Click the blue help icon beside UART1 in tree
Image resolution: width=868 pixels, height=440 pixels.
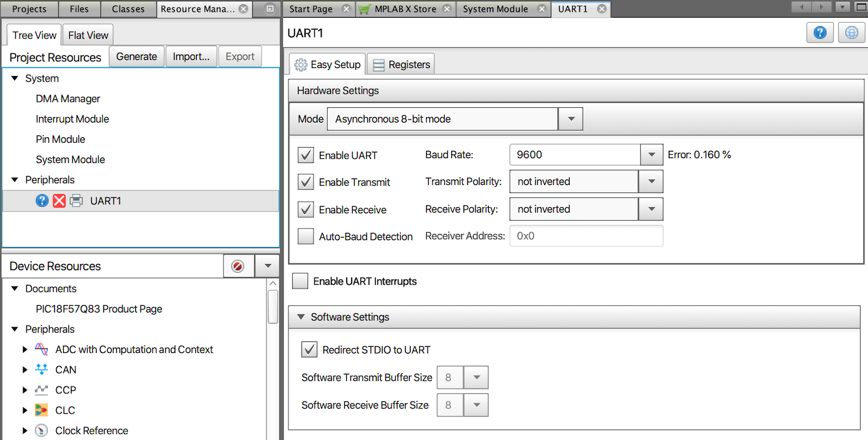[x=42, y=200]
